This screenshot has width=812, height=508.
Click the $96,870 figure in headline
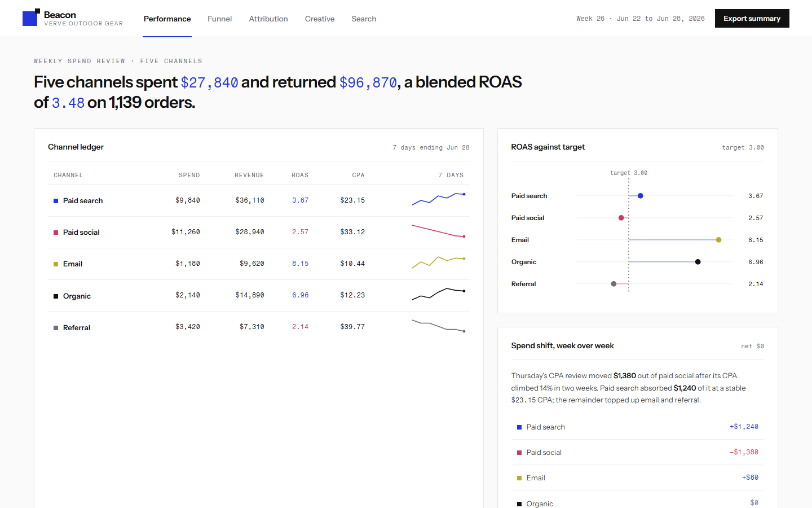point(368,82)
